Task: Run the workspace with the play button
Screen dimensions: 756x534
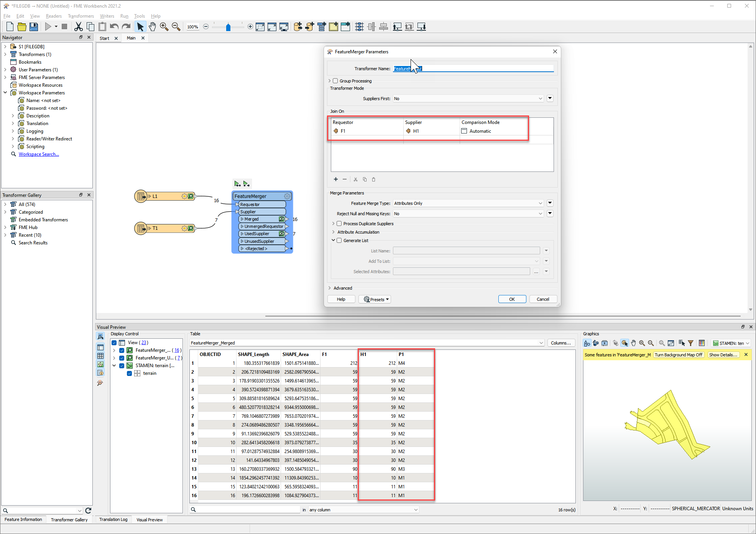Action: (x=48, y=26)
